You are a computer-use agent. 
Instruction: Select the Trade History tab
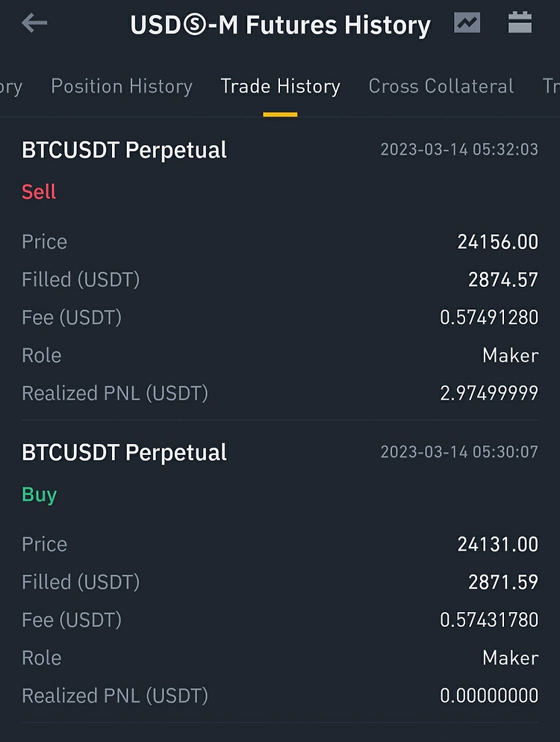click(281, 86)
